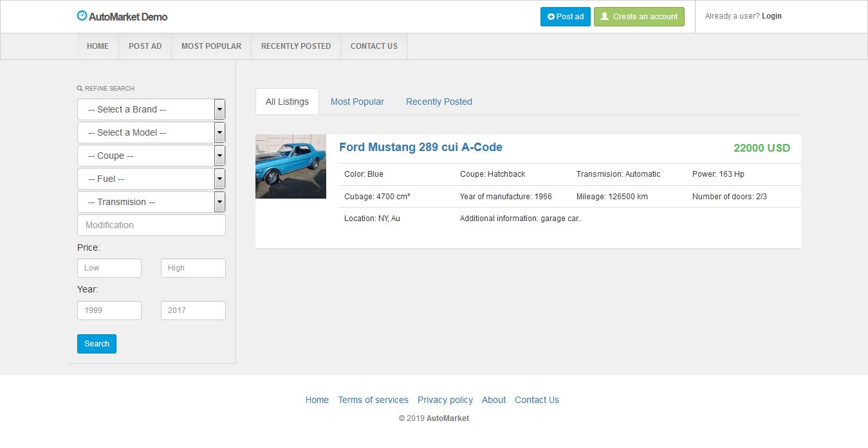This screenshot has height=448, width=868.
Task: Open Ford Mustang 289 cui A-Code listing
Action: (x=420, y=147)
